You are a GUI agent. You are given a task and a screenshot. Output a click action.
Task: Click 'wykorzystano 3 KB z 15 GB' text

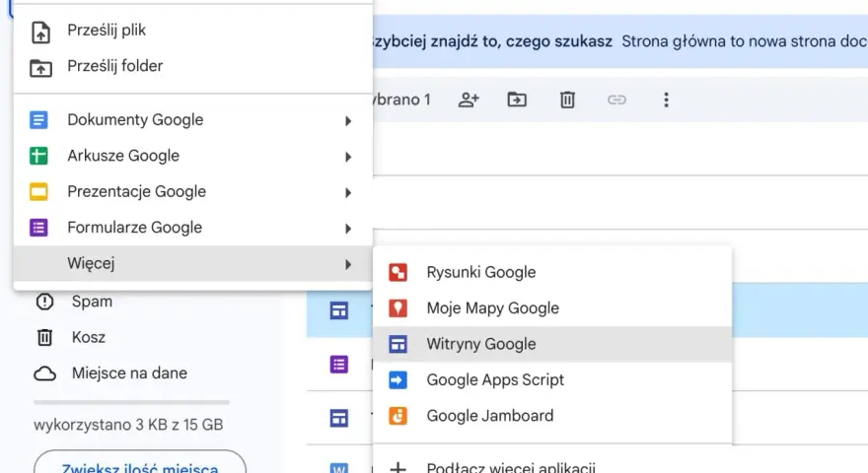128,425
